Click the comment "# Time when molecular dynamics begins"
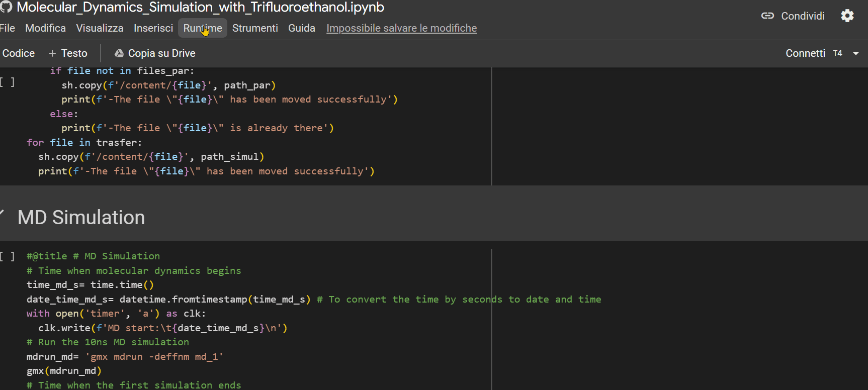Image resolution: width=868 pixels, height=390 pixels. point(134,271)
